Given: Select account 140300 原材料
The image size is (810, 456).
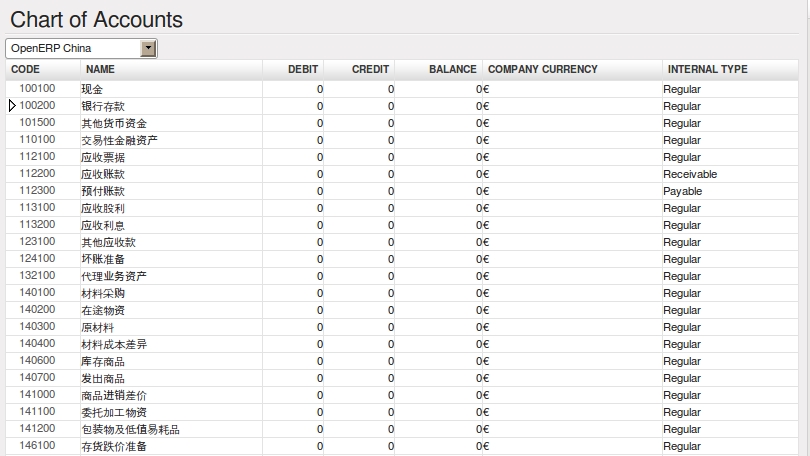Looking at the screenshot, I should [x=97, y=327].
